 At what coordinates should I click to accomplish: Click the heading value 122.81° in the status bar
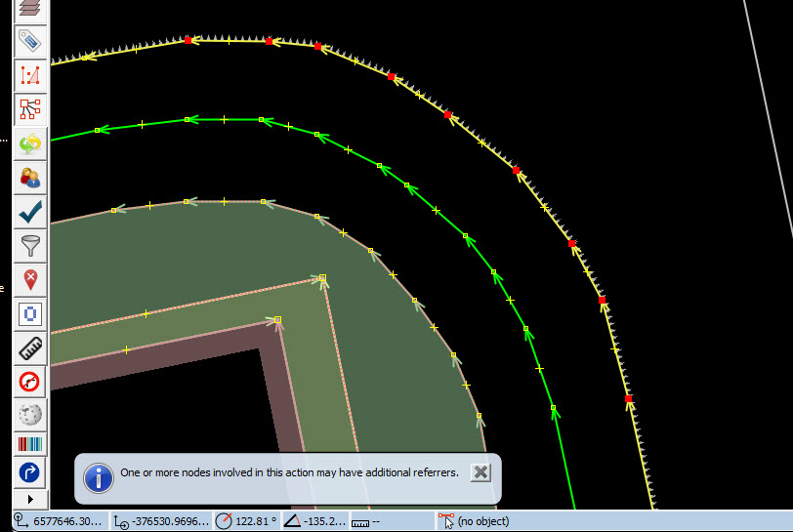(256, 521)
